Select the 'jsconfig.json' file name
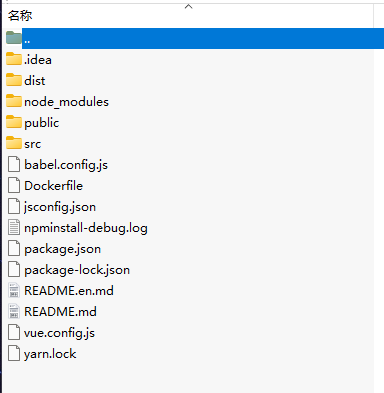Image resolution: width=384 pixels, height=393 pixels. coord(60,207)
